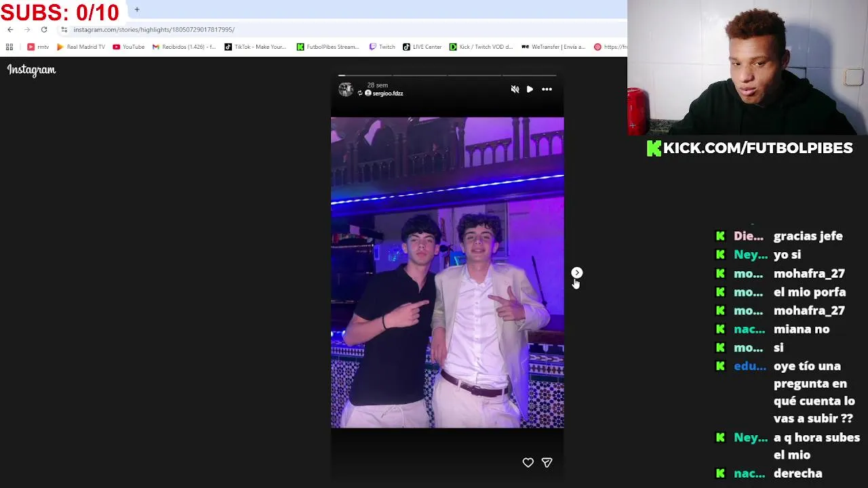This screenshot has height=488, width=868.
Task: Open the TikTok bookmark
Action: click(x=255, y=47)
